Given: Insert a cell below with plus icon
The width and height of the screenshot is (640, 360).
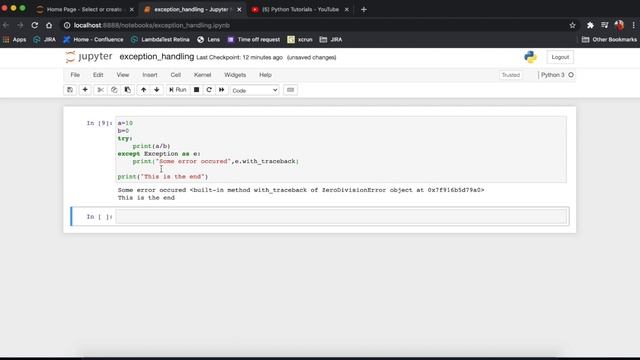Looking at the screenshot, I should click(x=85, y=90).
